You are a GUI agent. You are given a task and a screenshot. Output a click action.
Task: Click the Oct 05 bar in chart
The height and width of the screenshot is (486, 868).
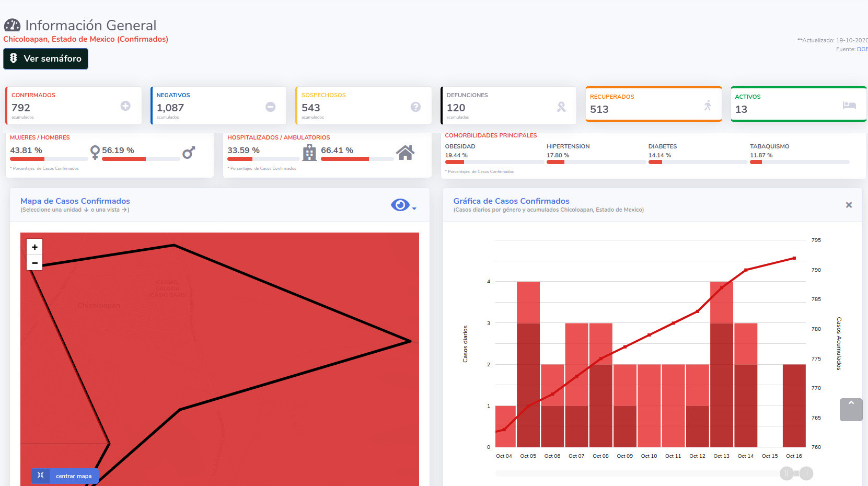tap(528, 364)
